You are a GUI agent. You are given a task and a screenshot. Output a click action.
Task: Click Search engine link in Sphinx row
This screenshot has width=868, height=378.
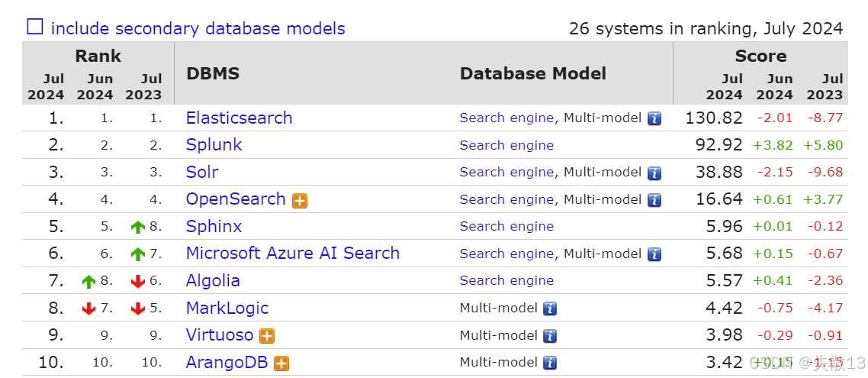[506, 226]
